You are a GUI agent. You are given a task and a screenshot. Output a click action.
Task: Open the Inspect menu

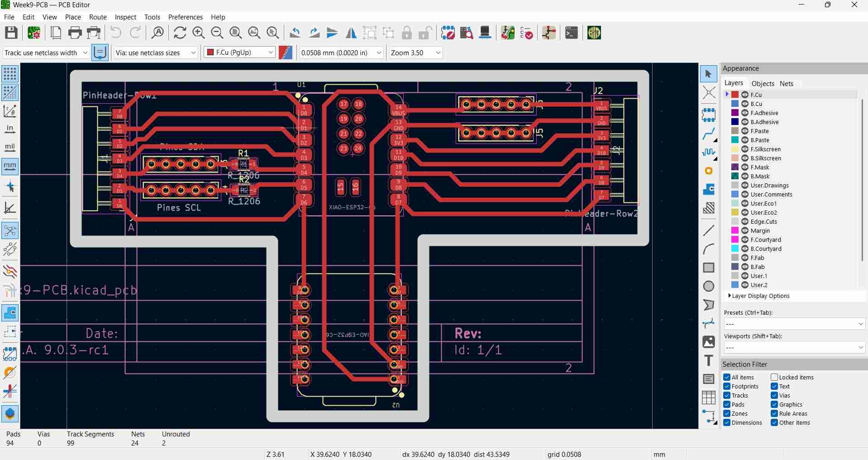coord(125,17)
